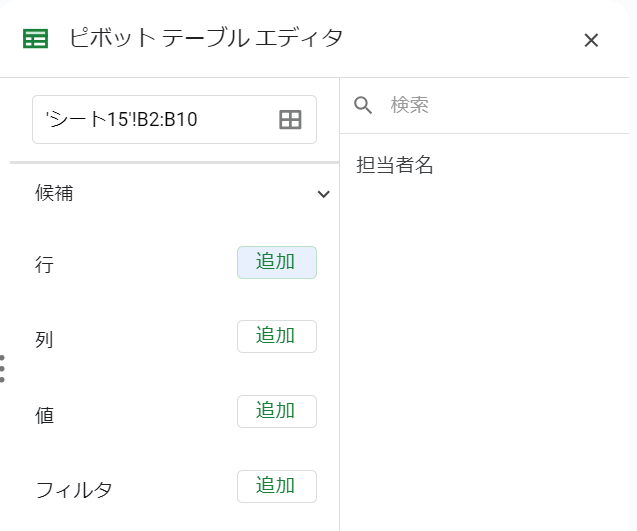
Task: Add a field to 行 rows
Action: (277, 262)
